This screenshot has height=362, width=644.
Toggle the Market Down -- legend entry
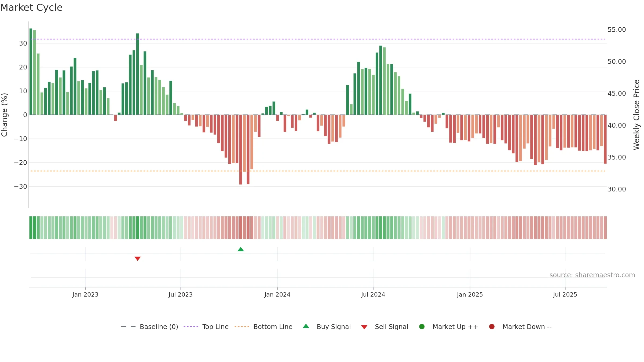tap(520, 327)
